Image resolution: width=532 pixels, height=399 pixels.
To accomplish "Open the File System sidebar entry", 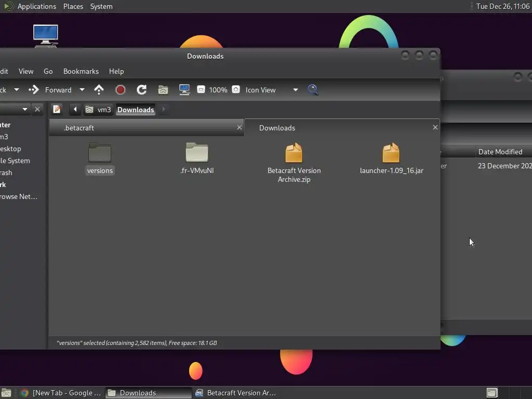I will (15, 161).
